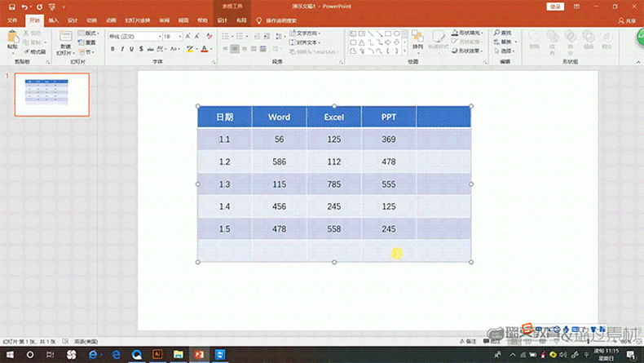Decrease font size with smaller A icon

[197, 36]
